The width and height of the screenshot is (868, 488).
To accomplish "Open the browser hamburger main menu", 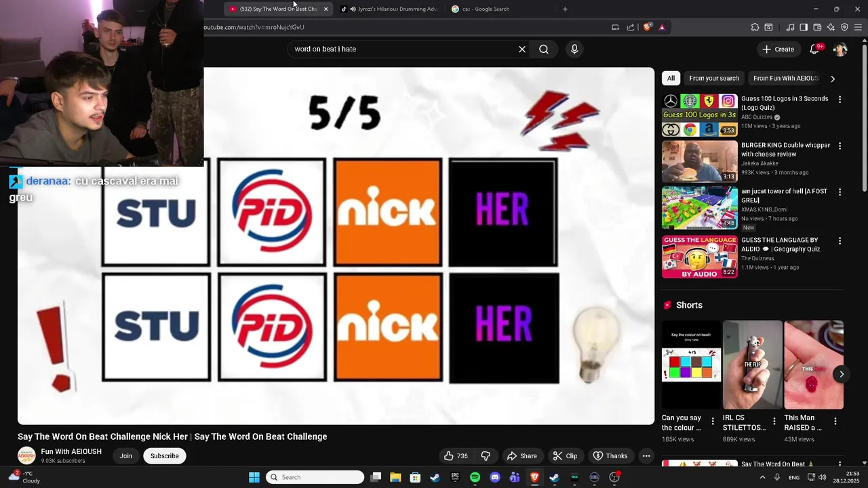I will (x=858, y=27).
